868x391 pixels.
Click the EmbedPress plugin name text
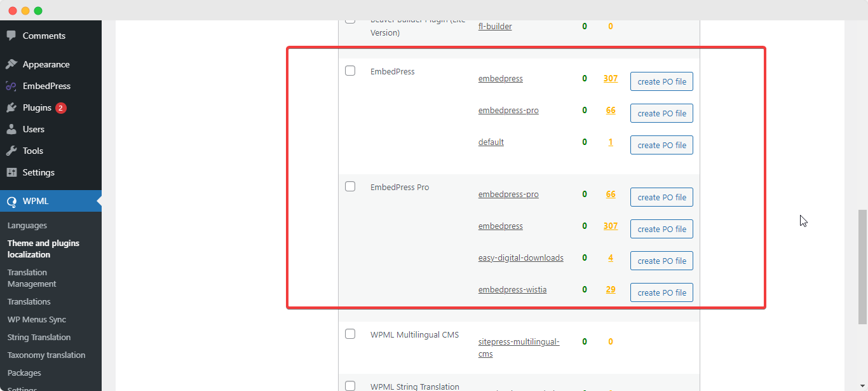coord(393,72)
